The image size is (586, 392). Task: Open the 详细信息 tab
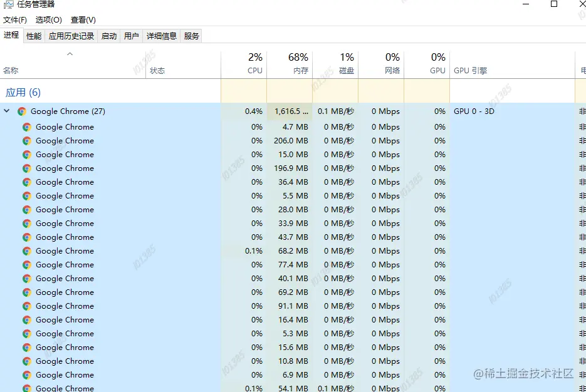point(162,36)
